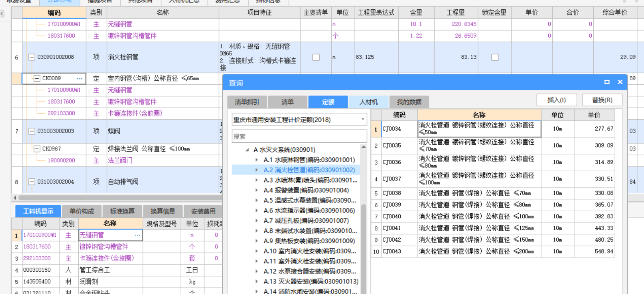Screen dimensions: 644x294
Task: Open the 换算信息 tab
Action: click(x=163, y=211)
